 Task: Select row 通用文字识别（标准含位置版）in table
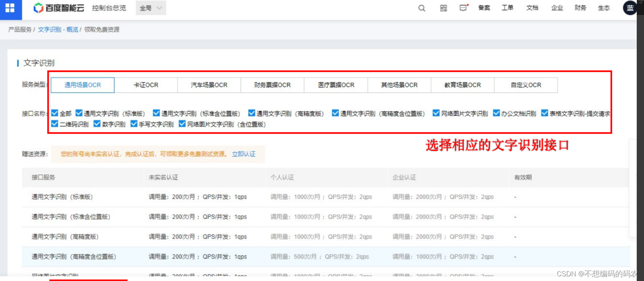click(326, 217)
